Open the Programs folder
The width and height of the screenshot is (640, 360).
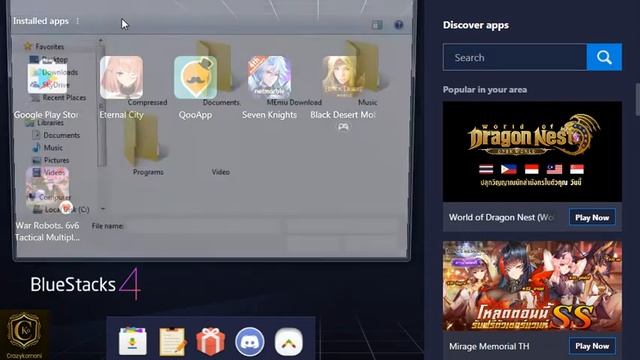click(147, 147)
